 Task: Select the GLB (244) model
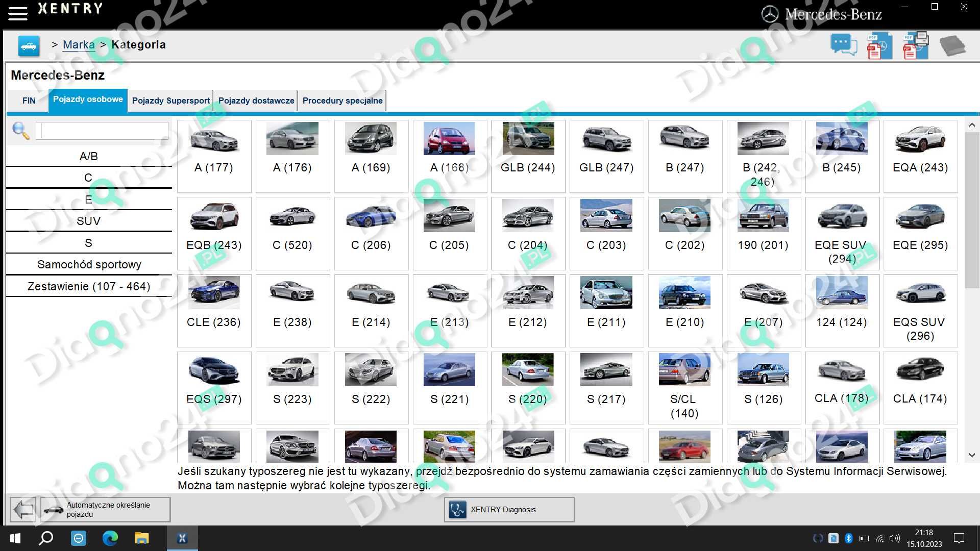(528, 156)
